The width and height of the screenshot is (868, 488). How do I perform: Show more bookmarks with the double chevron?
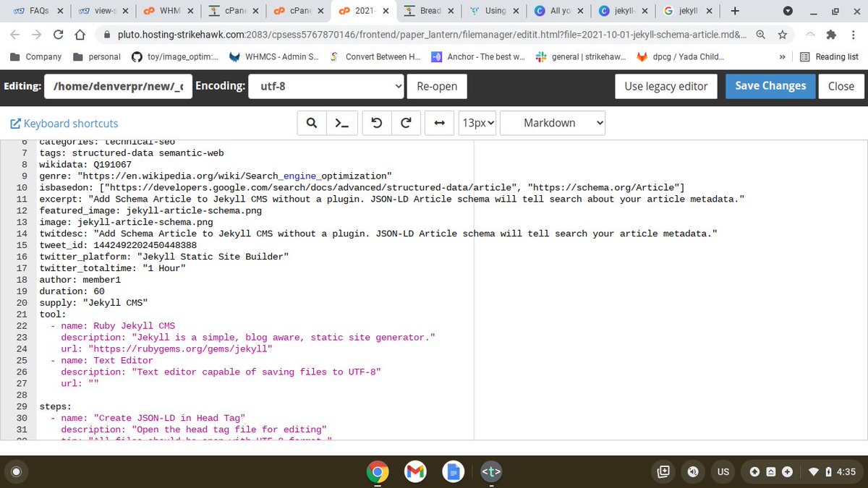click(x=782, y=56)
